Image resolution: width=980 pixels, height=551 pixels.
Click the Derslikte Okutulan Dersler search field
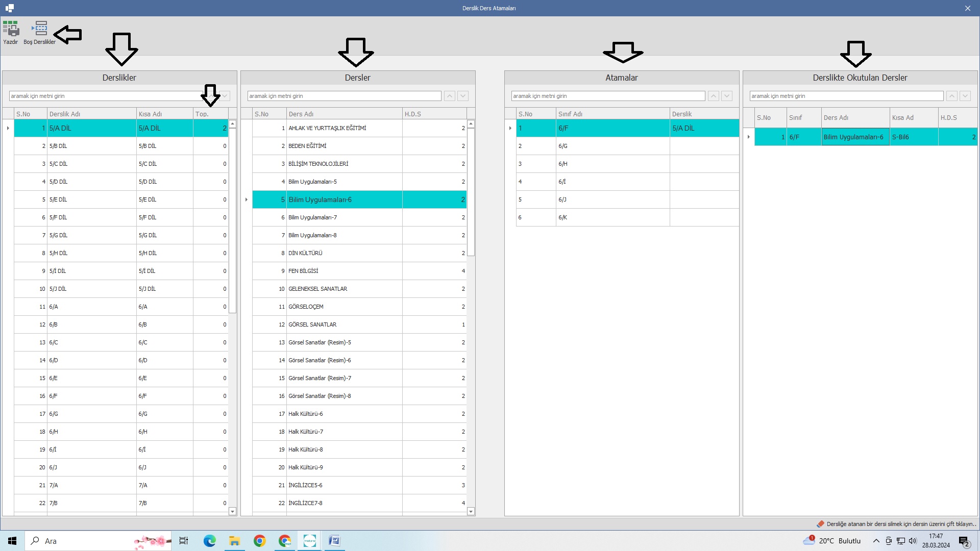tap(847, 96)
